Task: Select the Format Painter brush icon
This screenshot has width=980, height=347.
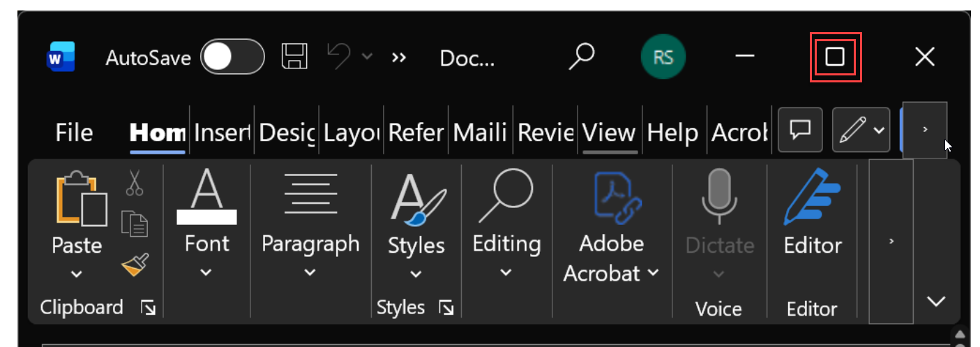Action: 135,265
